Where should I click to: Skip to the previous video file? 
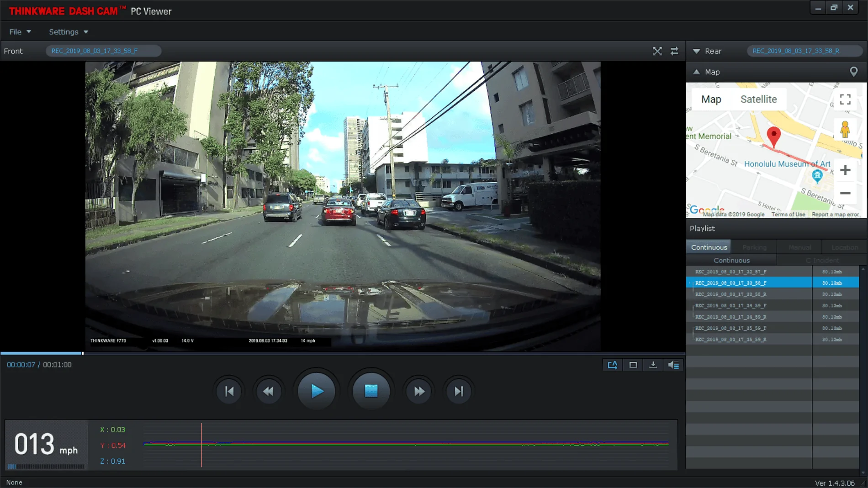tap(229, 391)
